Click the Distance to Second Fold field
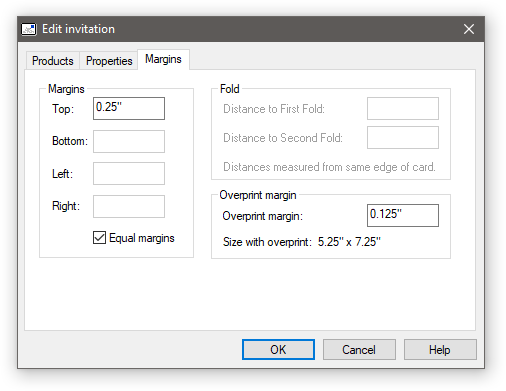Viewport: 506px width, 391px height. coord(403,137)
